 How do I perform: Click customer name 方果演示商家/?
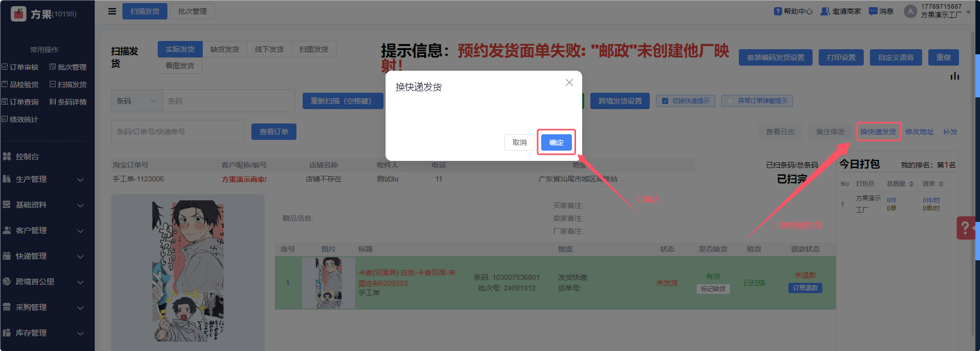pos(244,179)
